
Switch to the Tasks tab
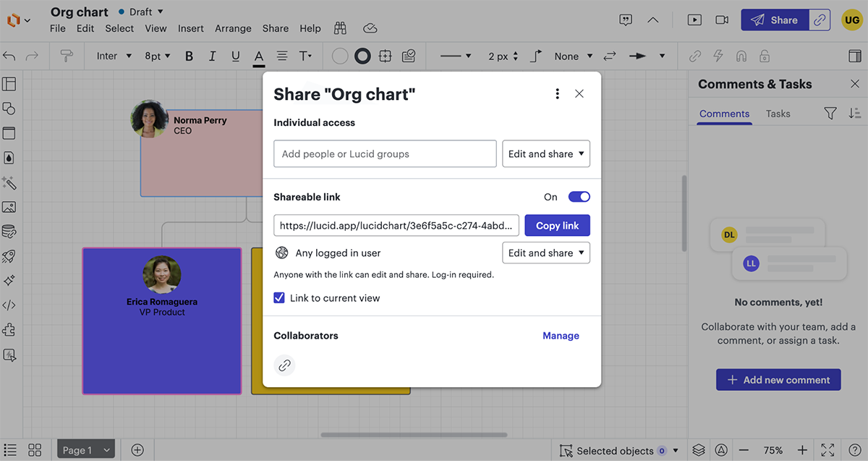(x=778, y=114)
